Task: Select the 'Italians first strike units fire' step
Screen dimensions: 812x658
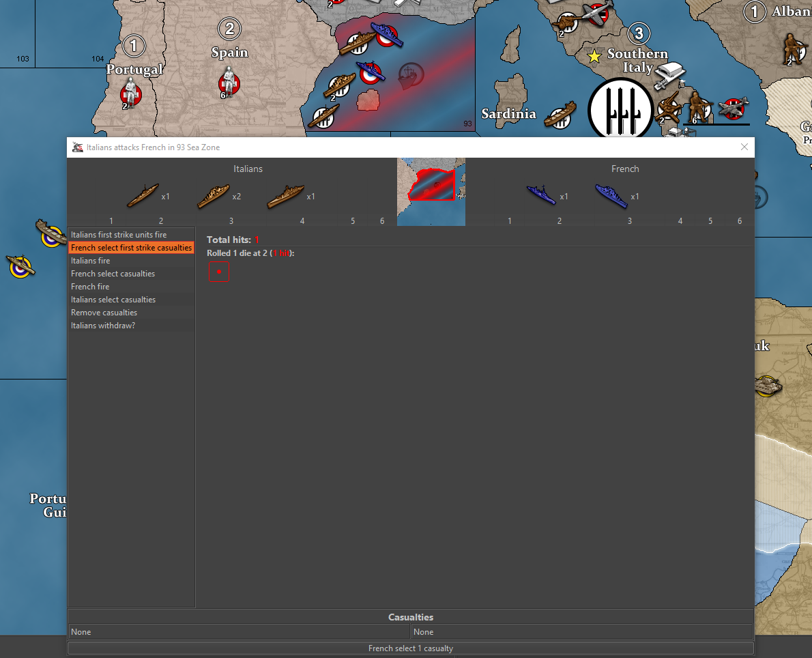Action: [x=119, y=235]
